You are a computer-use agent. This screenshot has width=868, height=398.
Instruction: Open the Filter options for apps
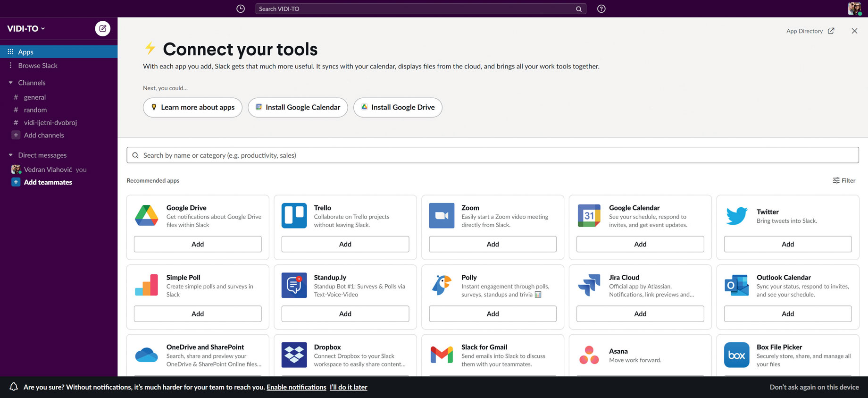coord(844,180)
